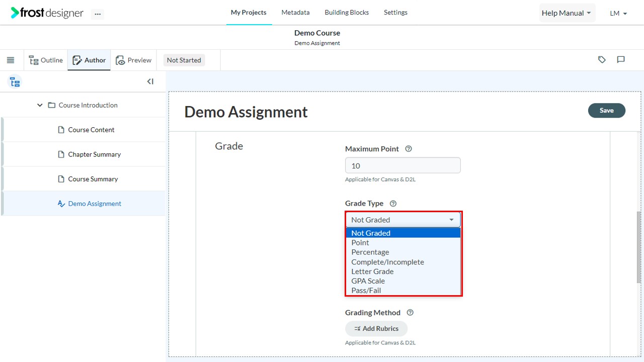Image resolution: width=644 pixels, height=362 pixels.
Task: Click the Frost Designer logo
Action: click(x=47, y=13)
